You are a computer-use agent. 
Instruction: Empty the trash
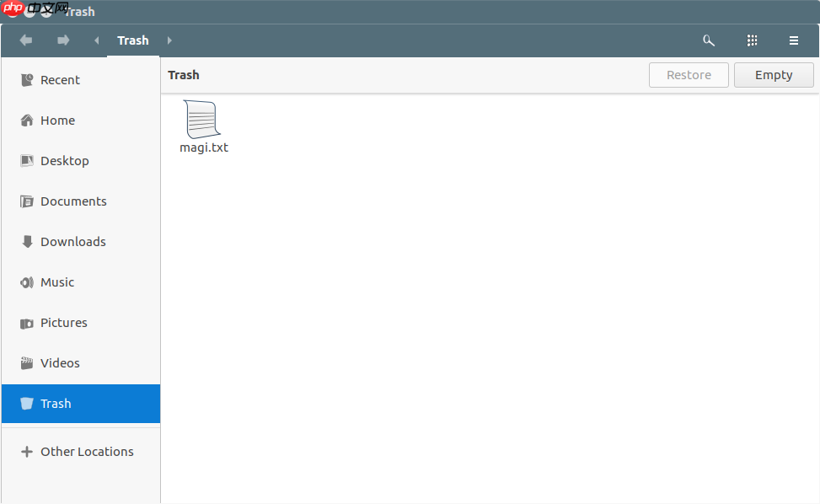pyautogui.click(x=774, y=75)
